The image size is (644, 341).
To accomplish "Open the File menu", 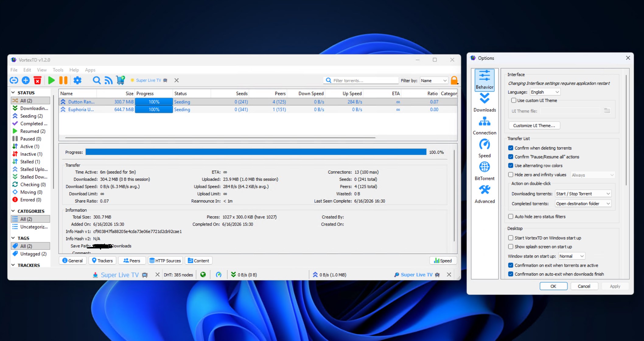I will click(14, 70).
